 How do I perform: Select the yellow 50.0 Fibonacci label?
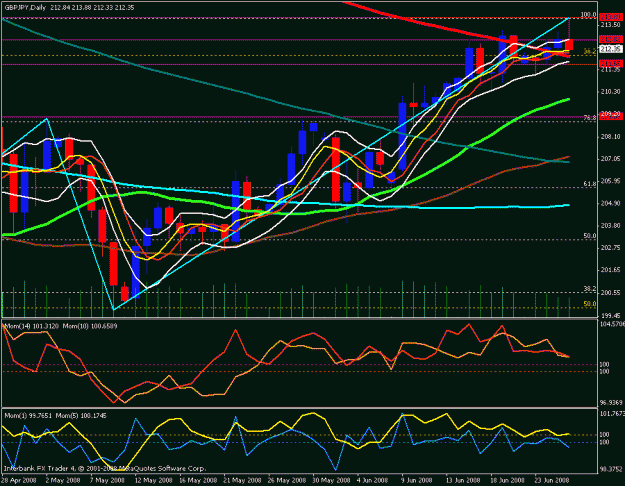tap(590, 304)
